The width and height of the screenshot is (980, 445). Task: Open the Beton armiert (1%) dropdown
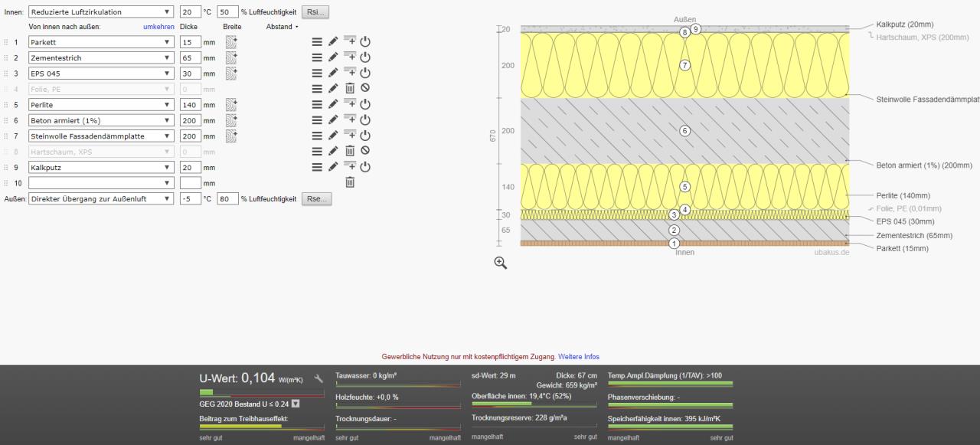click(100, 120)
